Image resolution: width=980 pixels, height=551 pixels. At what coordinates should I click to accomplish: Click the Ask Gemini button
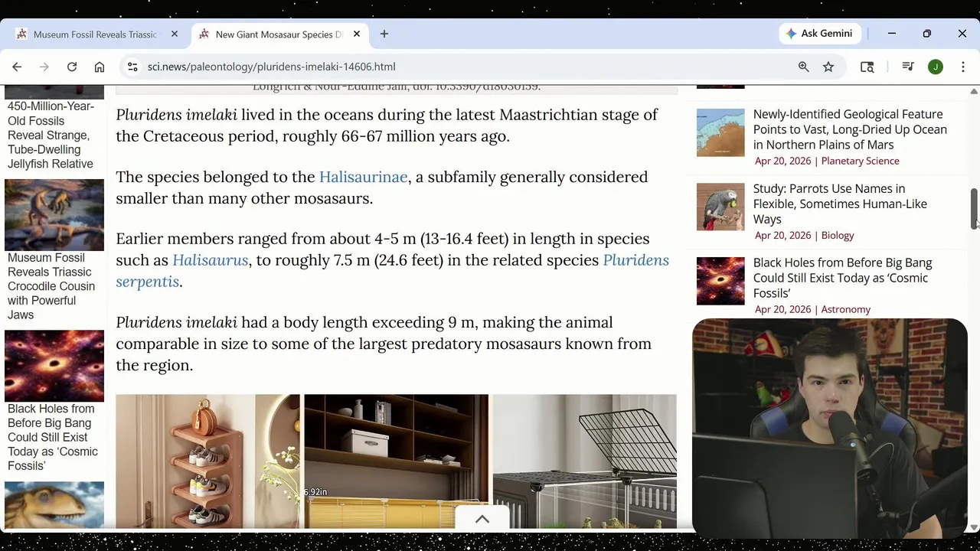pos(819,34)
